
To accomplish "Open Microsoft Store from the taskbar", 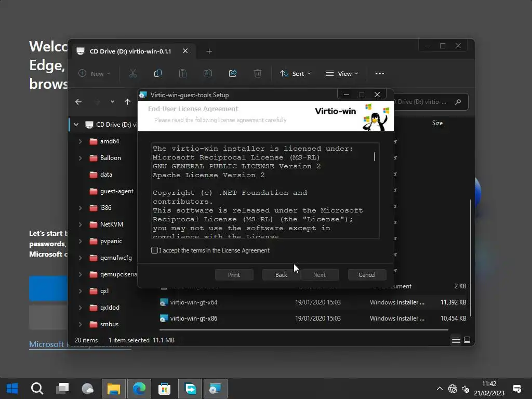I will pos(164,389).
